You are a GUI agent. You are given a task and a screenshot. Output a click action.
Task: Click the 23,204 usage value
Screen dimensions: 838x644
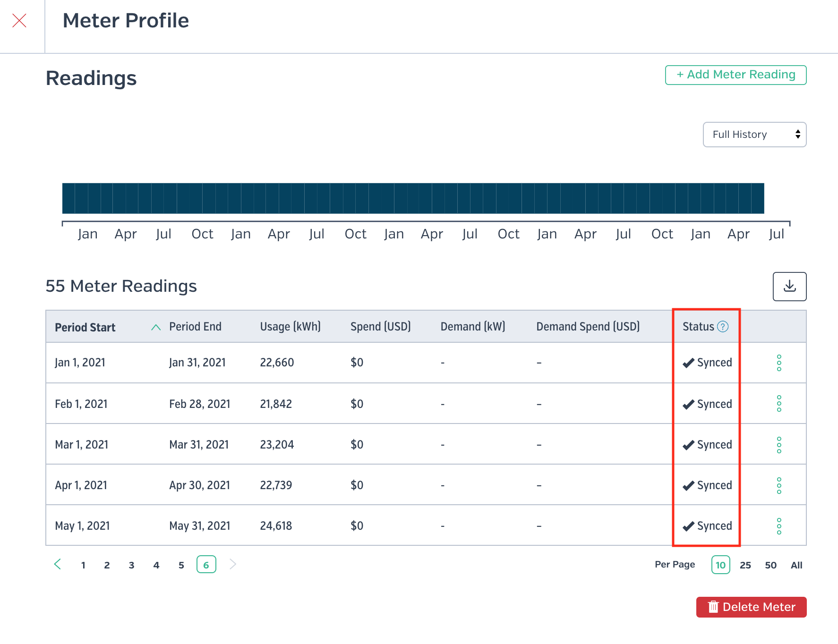tap(277, 445)
